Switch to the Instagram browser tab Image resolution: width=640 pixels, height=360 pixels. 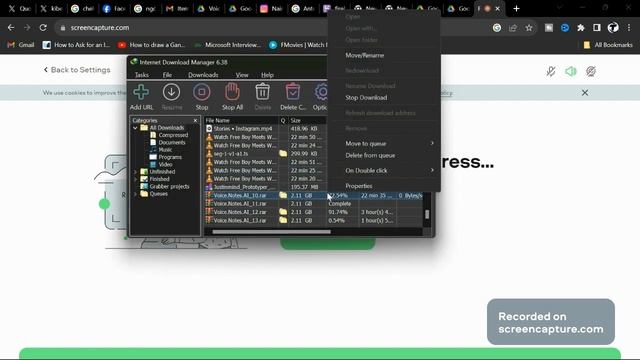pyautogui.click(x=271, y=9)
